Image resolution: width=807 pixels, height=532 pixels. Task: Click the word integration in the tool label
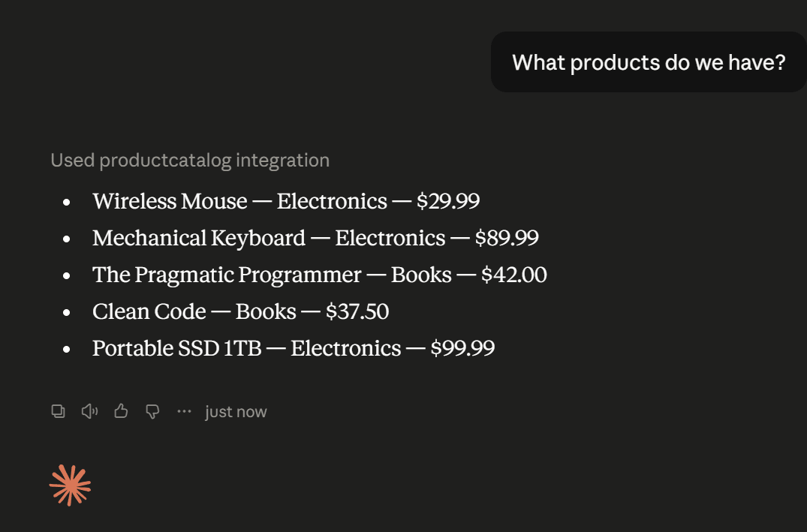click(x=282, y=161)
